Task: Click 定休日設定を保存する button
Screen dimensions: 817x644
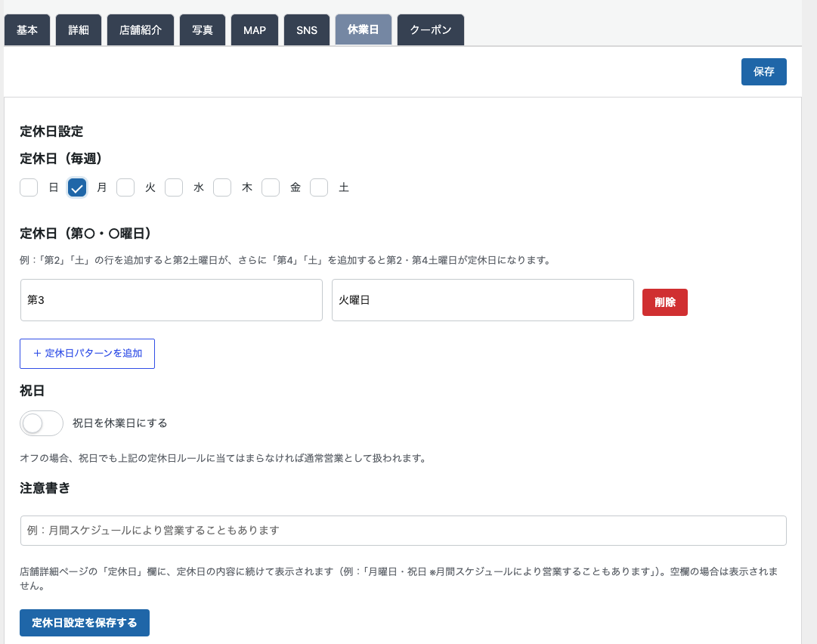Action: [x=85, y=623]
